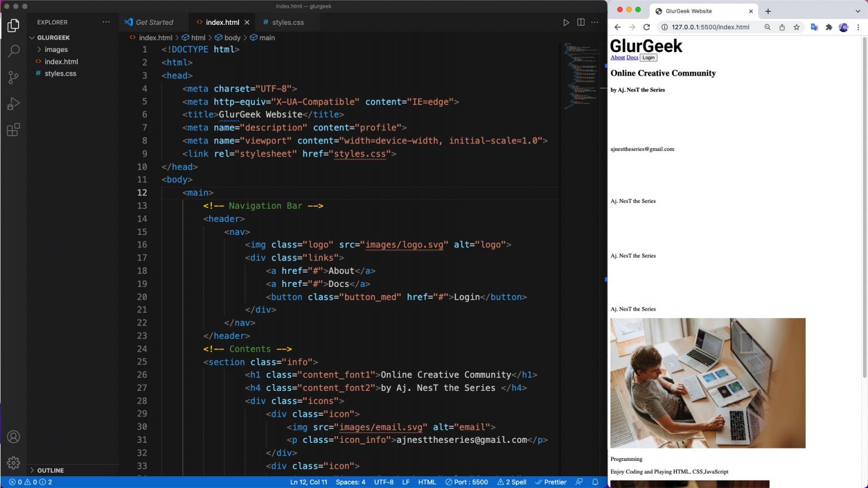Viewport: 868px width, 488px height.
Task: Collapse the GLURGEEK project folder
Action: (x=53, y=38)
